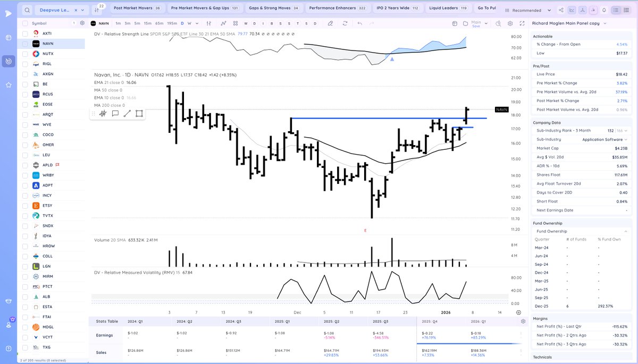This screenshot has height=364, width=638.
Task: Open the Liquid Leaders tab
Action: coord(448,8)
